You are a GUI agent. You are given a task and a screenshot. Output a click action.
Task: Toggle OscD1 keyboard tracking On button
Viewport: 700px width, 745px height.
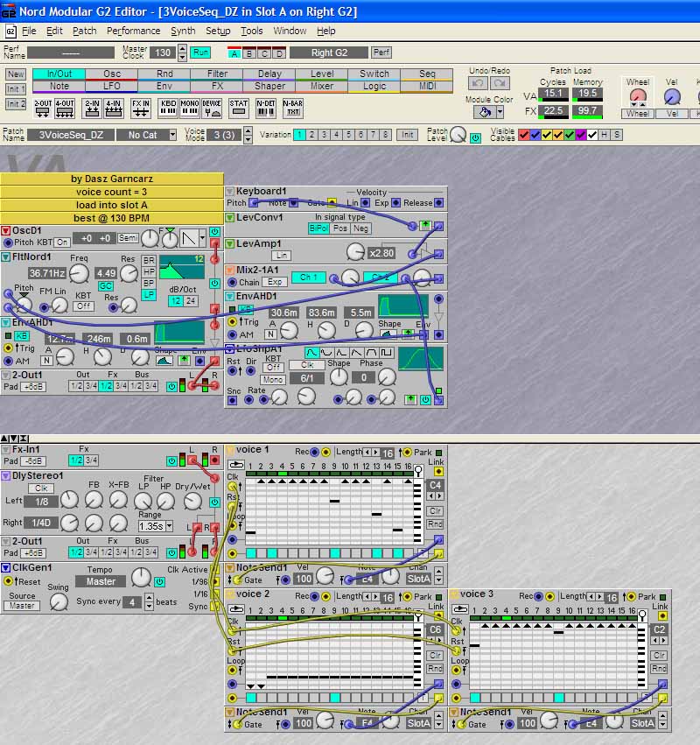pos(62,242)
